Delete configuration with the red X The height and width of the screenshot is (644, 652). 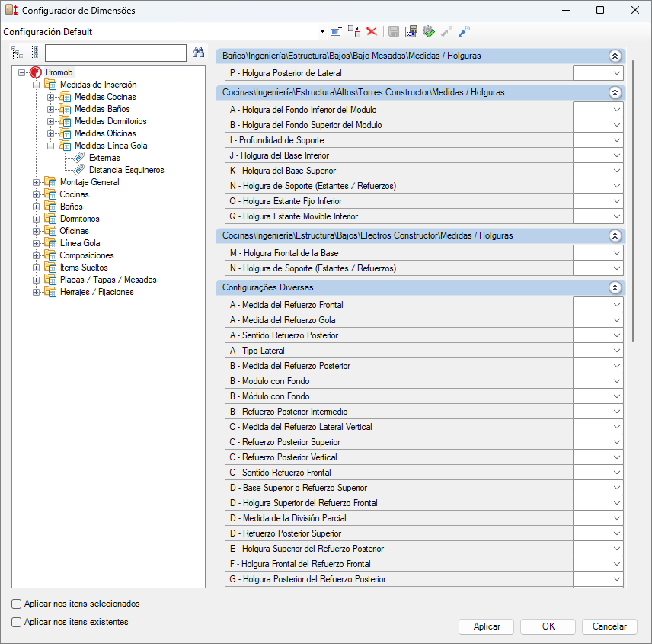click(372, 32)
